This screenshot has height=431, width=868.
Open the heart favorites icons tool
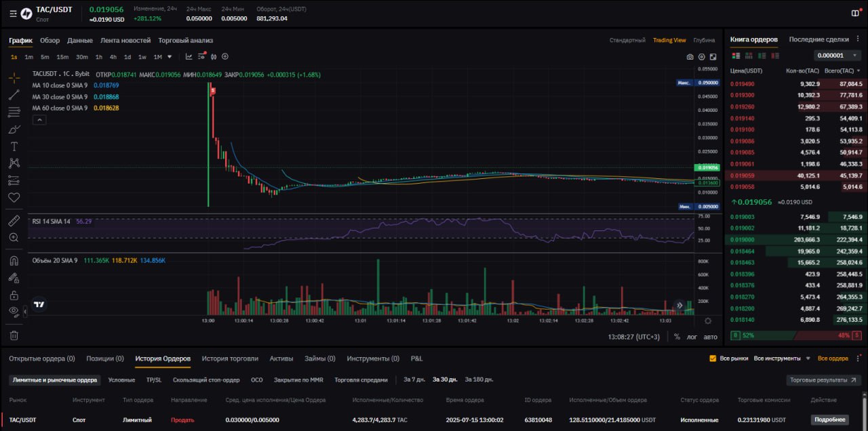tap(14, 197)
